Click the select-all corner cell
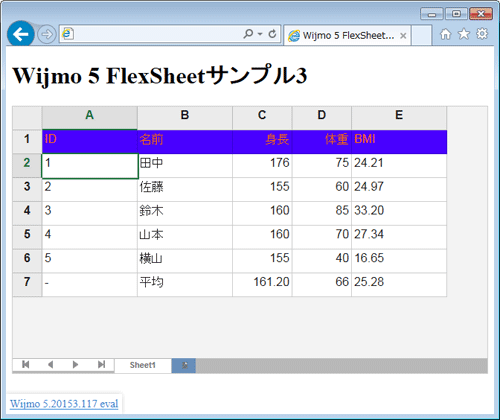The width and height of the screenshot is (500, 420). [27, 118]
